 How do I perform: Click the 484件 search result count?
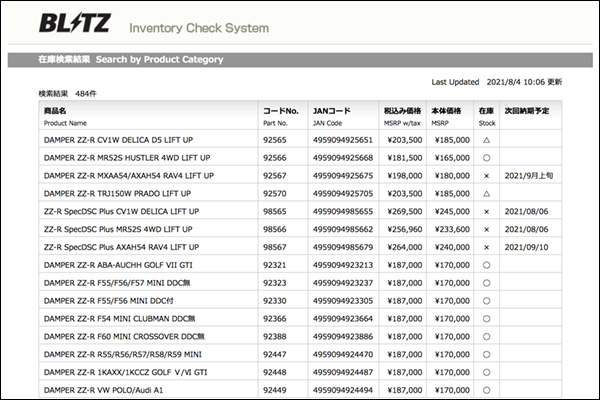click(x=86, y=94)
